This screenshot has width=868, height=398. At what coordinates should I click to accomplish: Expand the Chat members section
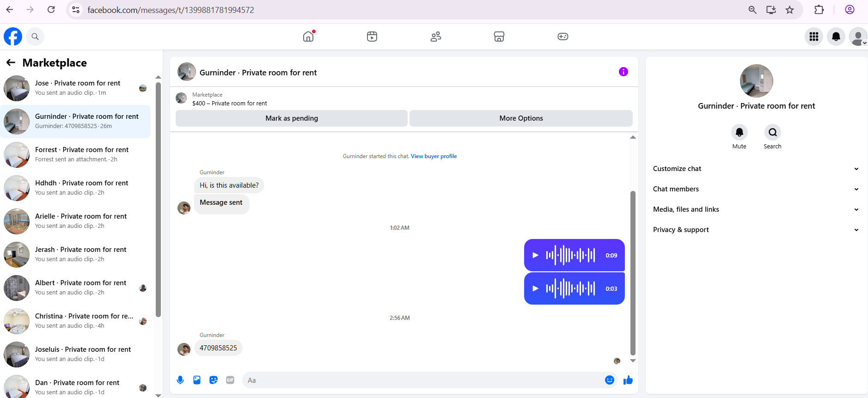coord(756,189)
